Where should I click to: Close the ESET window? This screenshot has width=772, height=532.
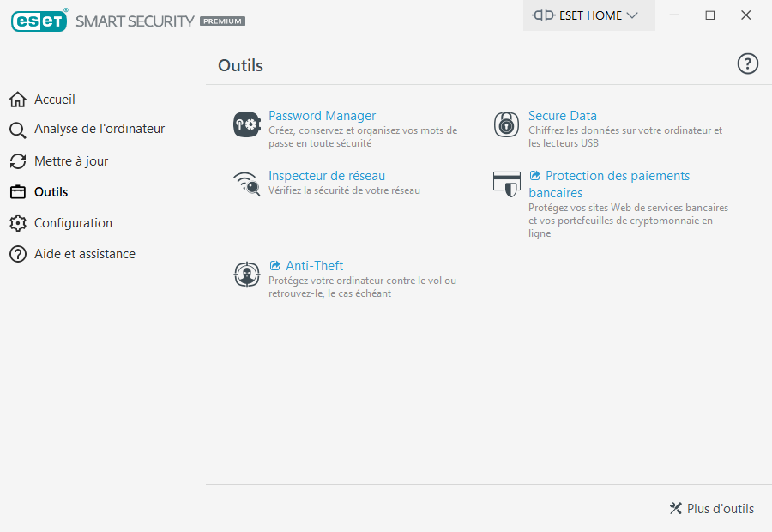pos(746,15)
